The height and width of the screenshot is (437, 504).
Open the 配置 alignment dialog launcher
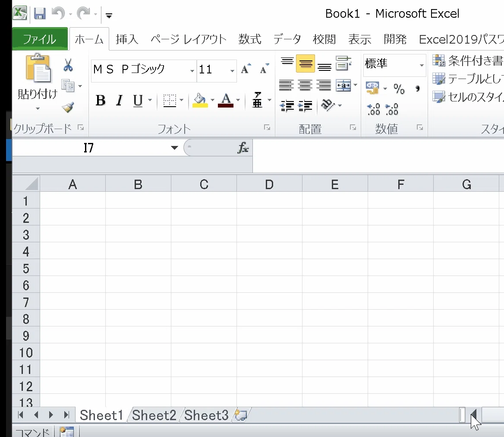pos(353,128)
